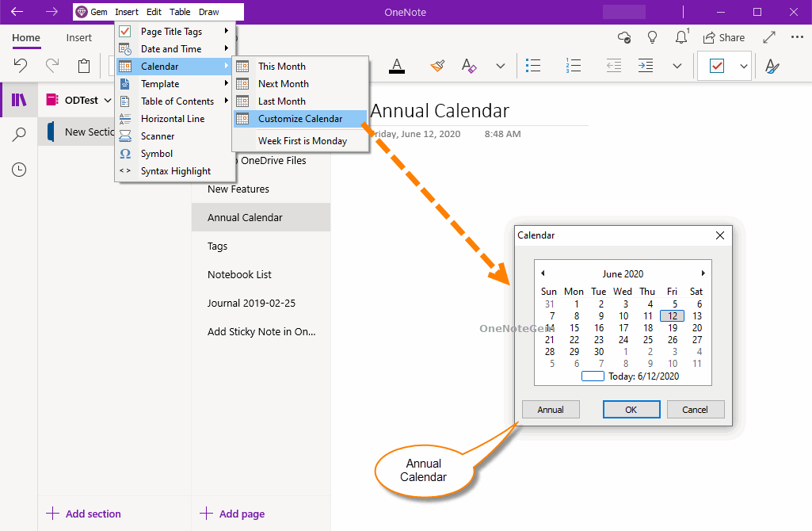Click Add section at the bottom

pos(83,514)
